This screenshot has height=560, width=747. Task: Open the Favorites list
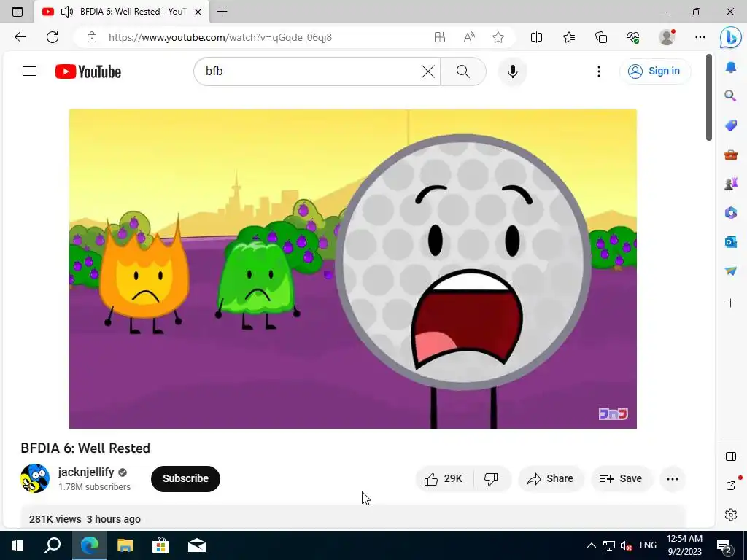[x=569, y=37]
